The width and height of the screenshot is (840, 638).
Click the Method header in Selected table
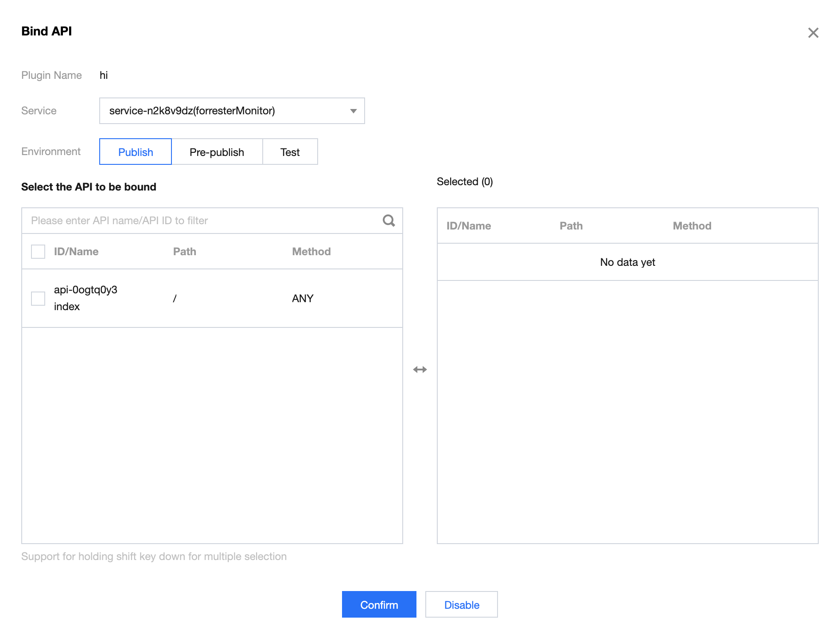pyautogui.click(x=692, y=226)
